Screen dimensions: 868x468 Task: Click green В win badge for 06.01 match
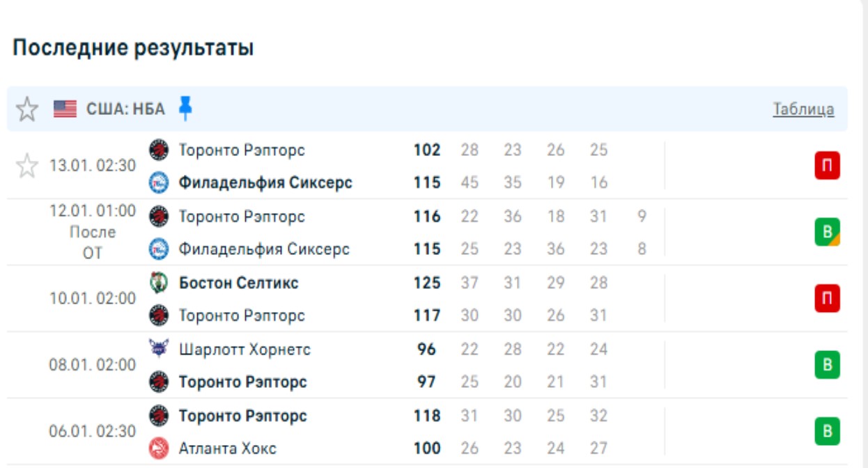coord(827,432)
